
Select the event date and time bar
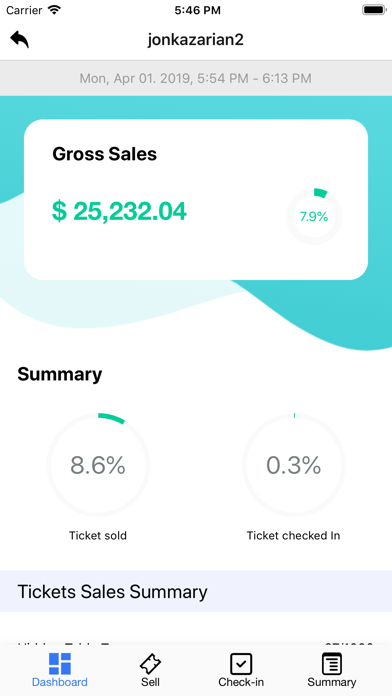[196, 78]
